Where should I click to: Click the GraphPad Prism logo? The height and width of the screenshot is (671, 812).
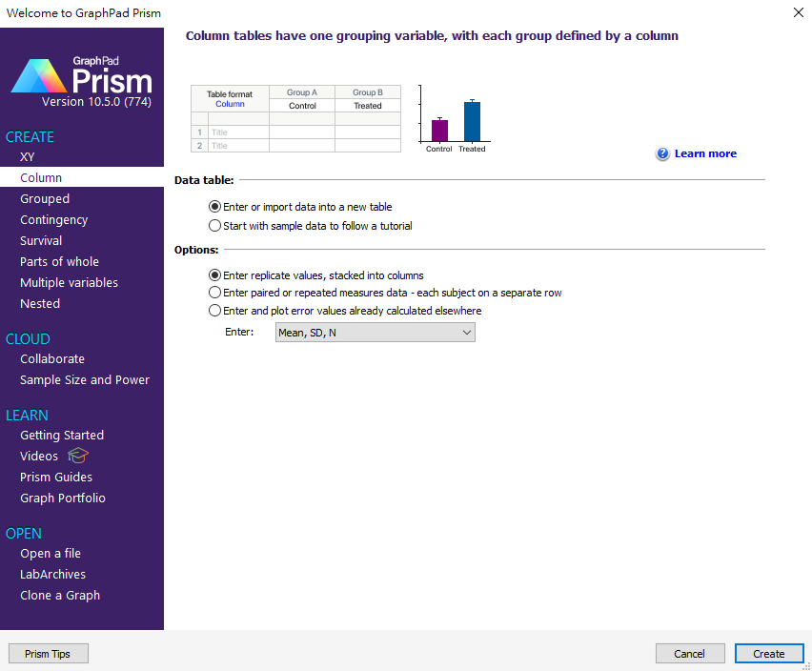coord(81,75)
